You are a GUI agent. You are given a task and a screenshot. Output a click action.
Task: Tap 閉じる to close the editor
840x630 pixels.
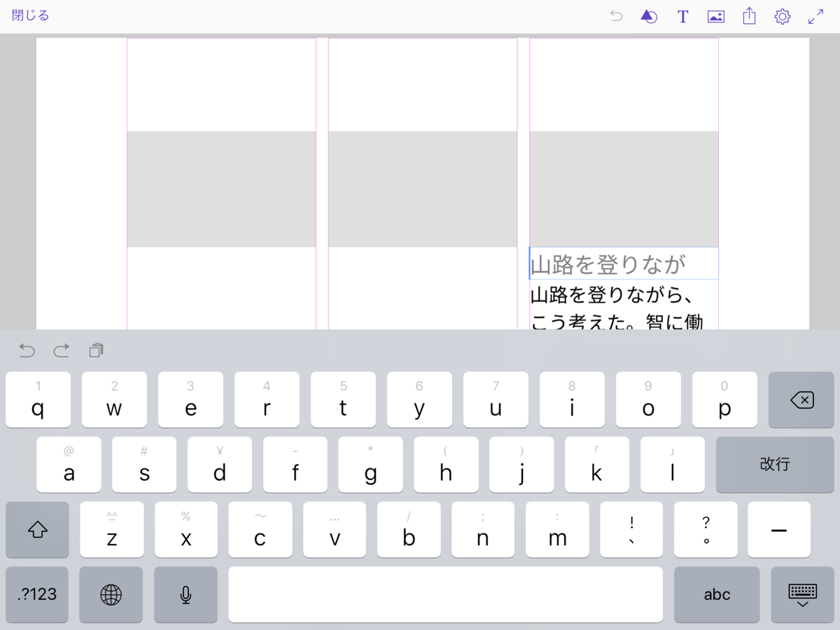29,14
